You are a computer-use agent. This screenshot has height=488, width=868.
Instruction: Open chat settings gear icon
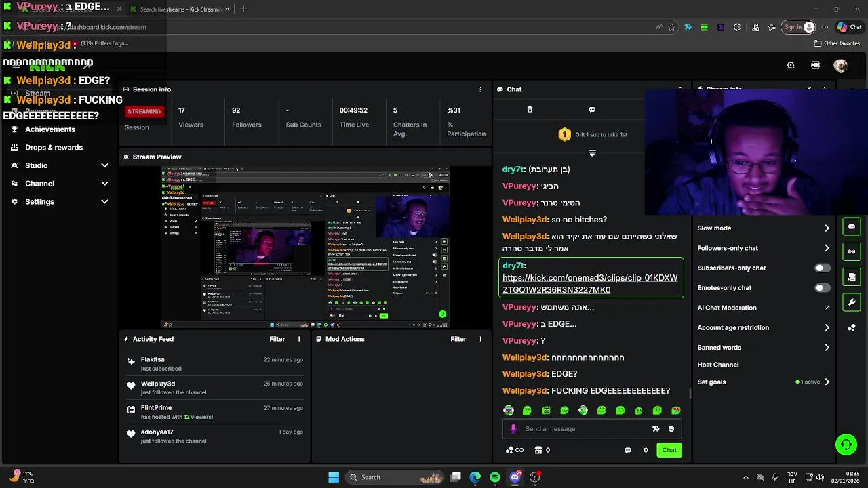[x=646, y=450]
